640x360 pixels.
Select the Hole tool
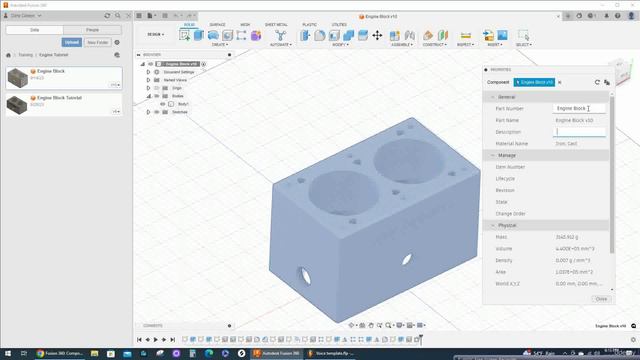[x=227, y=35]
